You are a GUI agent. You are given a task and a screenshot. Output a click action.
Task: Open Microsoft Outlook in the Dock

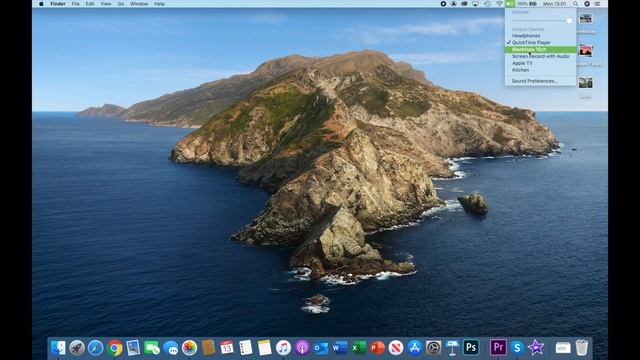321,348
